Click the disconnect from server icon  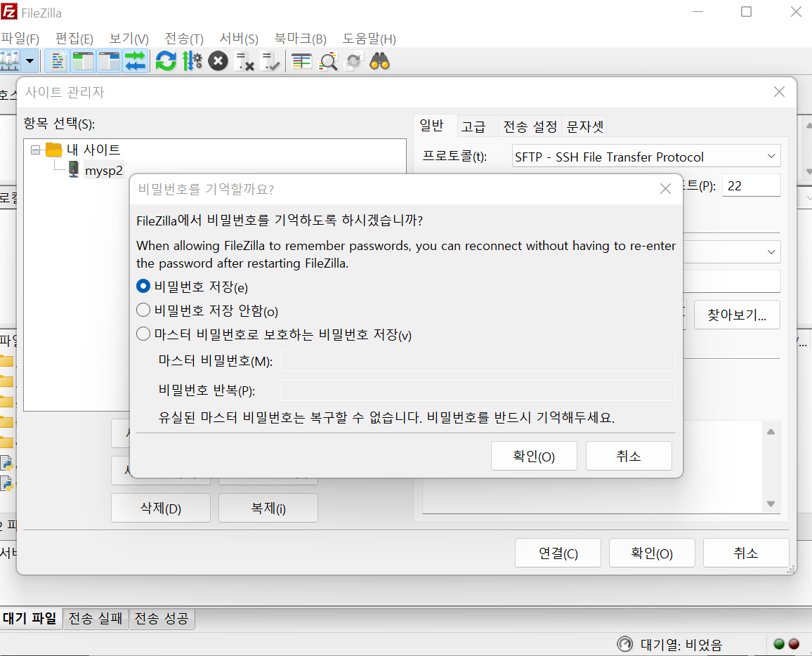tap(244, 61)
